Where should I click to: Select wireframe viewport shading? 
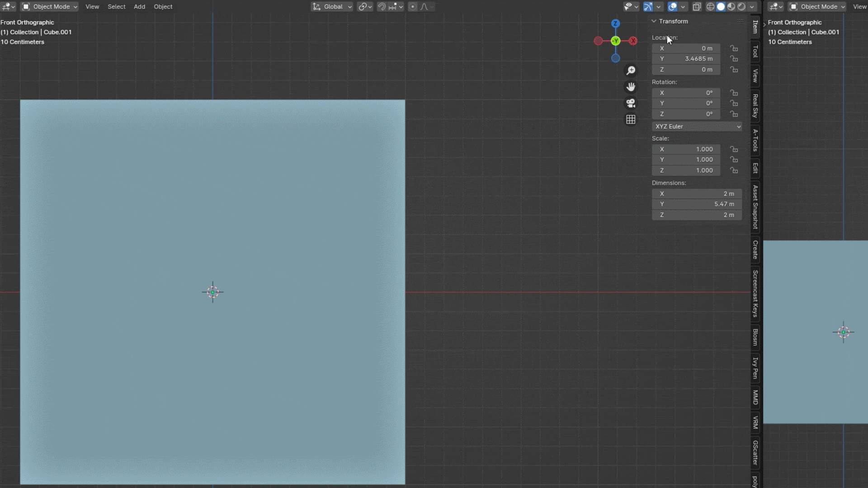[710, 7]
